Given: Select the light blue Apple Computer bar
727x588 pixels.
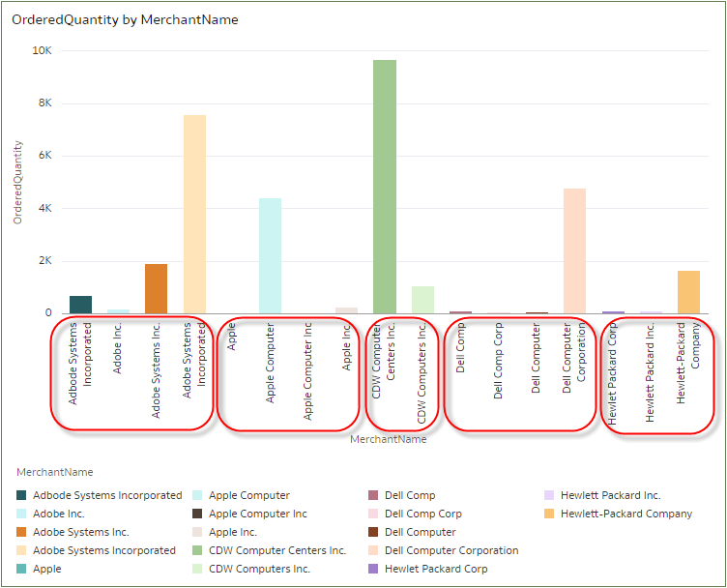Looking at the screenshot, I should click(x=271, y=256).
